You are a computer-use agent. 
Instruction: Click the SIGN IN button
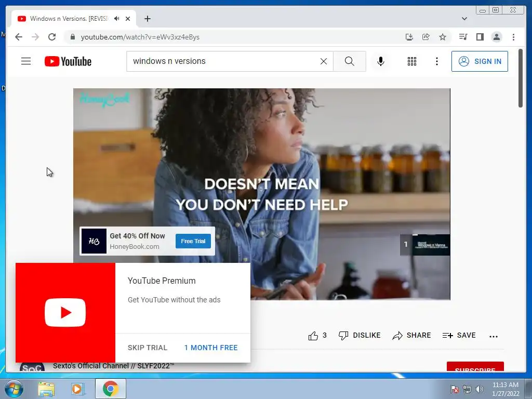tap(480, 61)
